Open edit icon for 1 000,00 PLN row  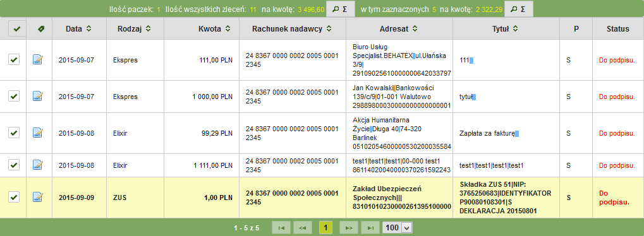(x=38, y=96)
